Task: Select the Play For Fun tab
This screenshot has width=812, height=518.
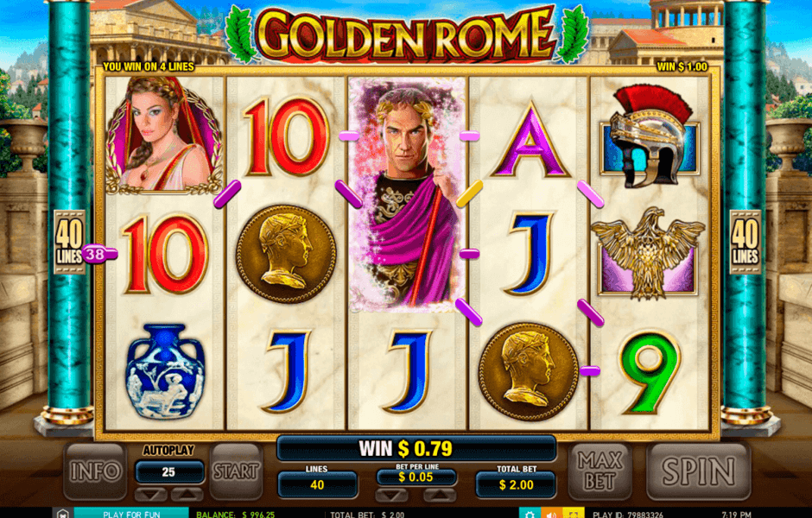Action: (x=131, y=514)
